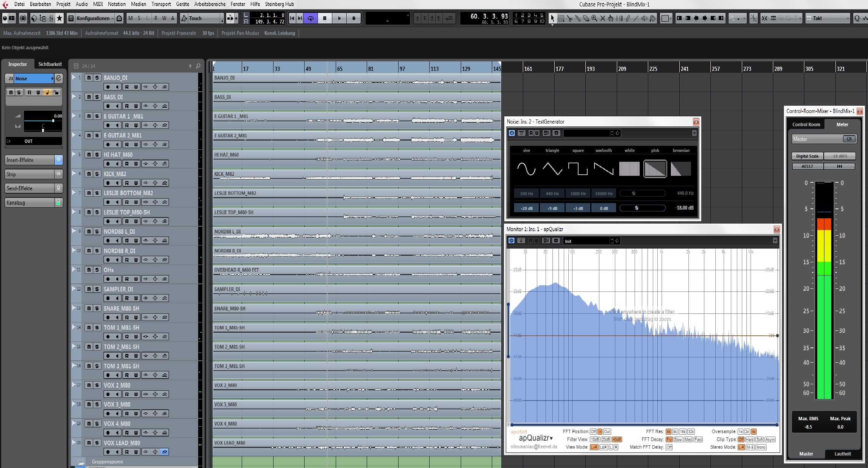868x468 pixels.
Task: Toggle cycle loop in transport
Action: pyautogui.click(x=310, y=18)
